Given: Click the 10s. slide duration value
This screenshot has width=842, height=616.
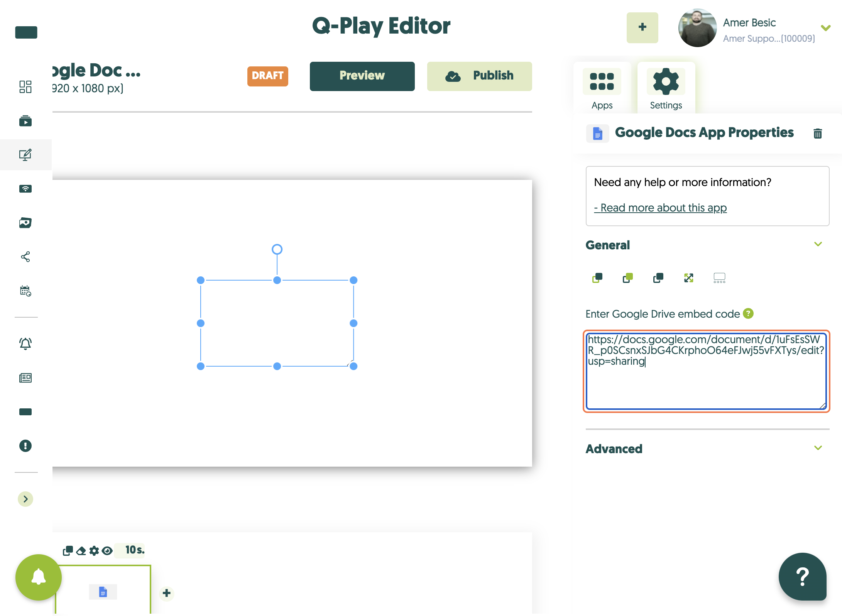Looking at the screenshot, I should [135, 550].
